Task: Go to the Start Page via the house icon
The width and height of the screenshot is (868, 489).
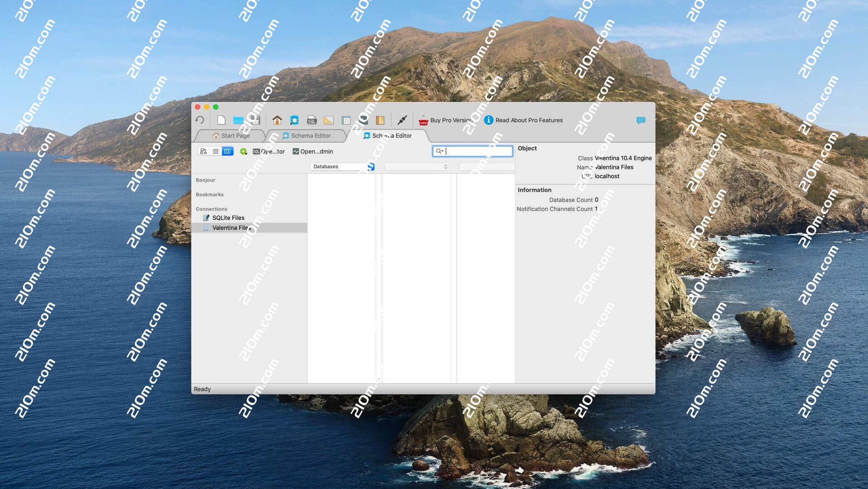Action: point(277,120)
